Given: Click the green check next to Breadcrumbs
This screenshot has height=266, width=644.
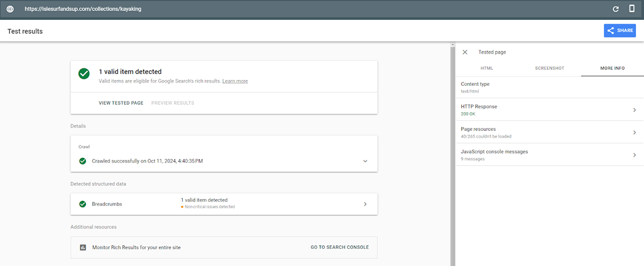Looking at the screenshot, I should (x=83, y=204).
